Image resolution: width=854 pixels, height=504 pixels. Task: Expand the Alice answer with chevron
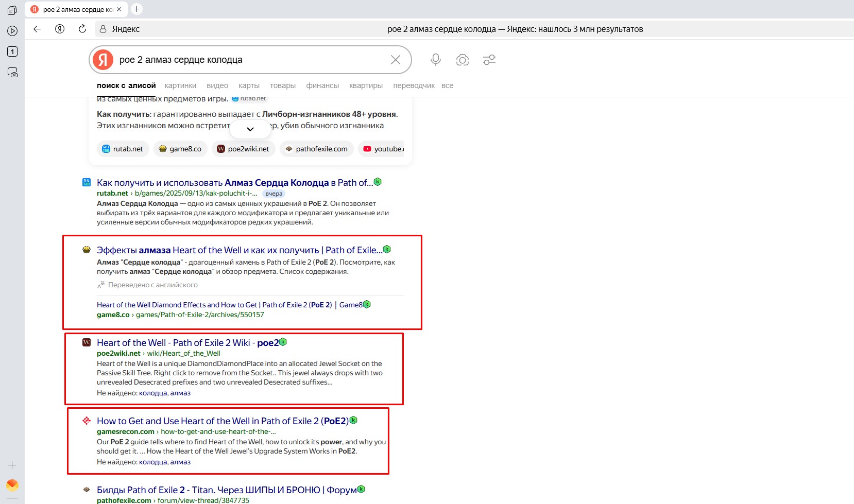pyautogui.click(x=250, y=129)
